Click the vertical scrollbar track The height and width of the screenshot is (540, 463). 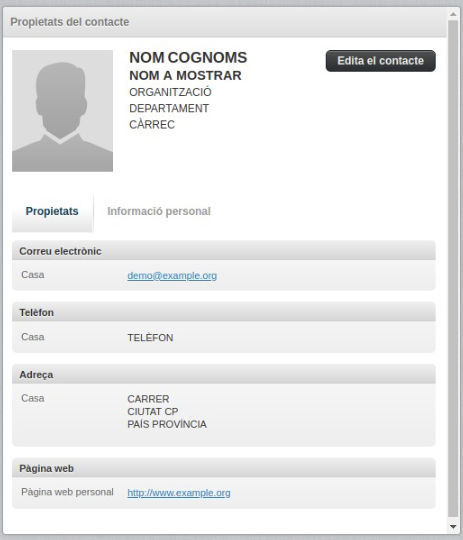453,269
